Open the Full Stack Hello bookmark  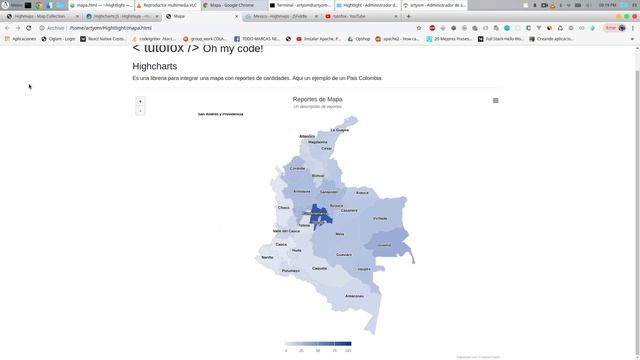(500, 39)
